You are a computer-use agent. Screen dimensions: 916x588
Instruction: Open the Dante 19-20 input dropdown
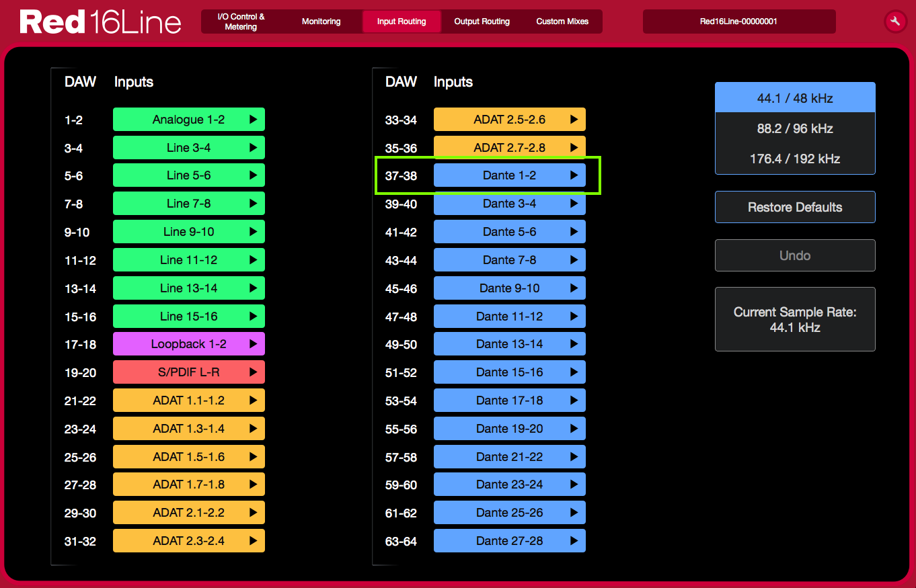(x=510, y=429)
